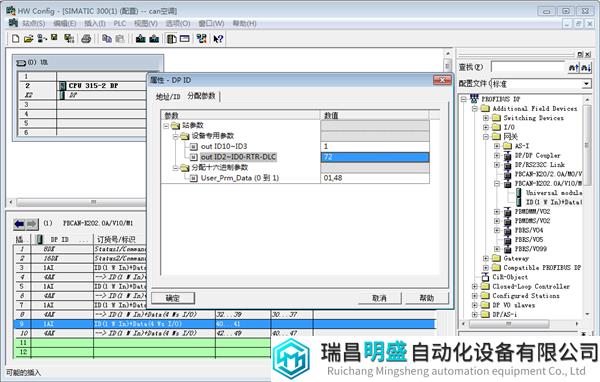Click the Download to Module icon
Screen dimensions: 600x382
(x=140, y=39)
